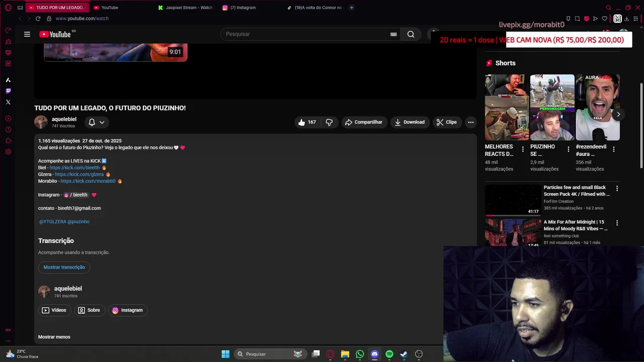Open options for PIUZINHO SE short
The height and width of the screenshot is (362, 644).
click(569, 149)
